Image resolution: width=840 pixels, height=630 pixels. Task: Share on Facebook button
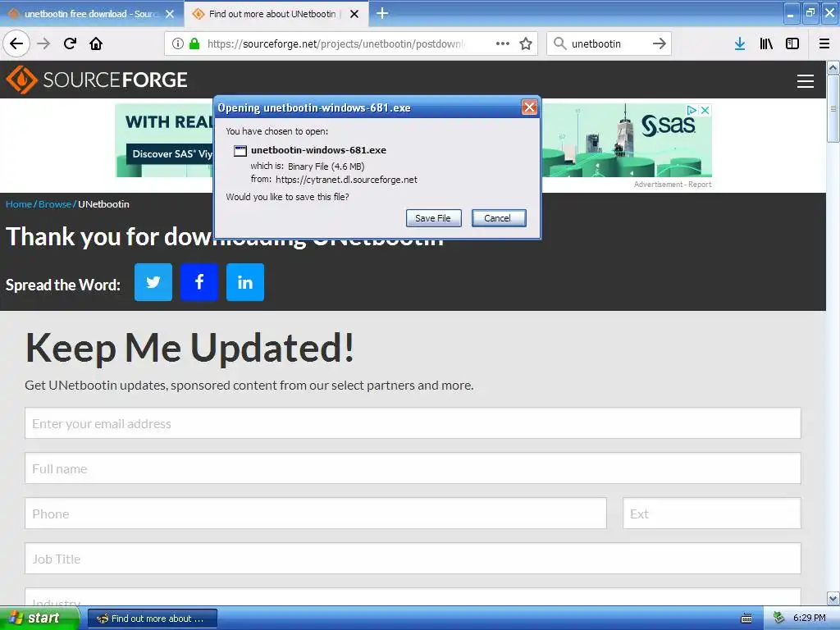[199, 282]
